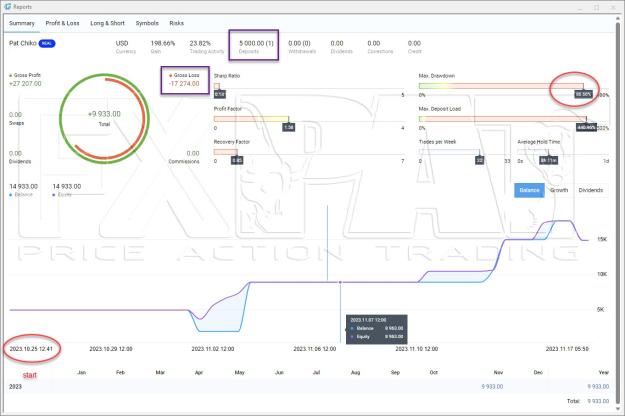Click the Gross Loss value -17 274.00
Viewport: 625px width, 416px height.
point(184,84)
